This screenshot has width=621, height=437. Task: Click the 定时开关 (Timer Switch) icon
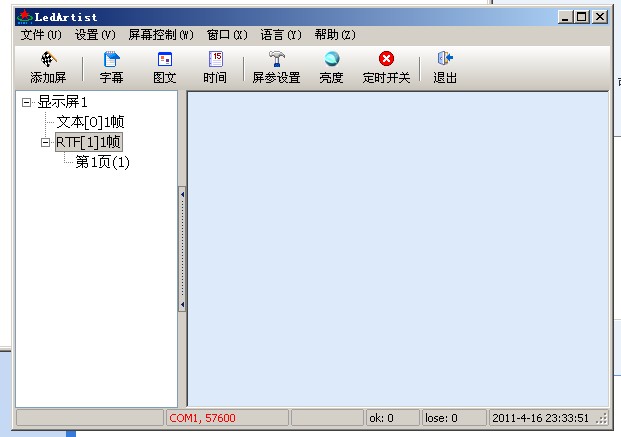coord(386,60)
